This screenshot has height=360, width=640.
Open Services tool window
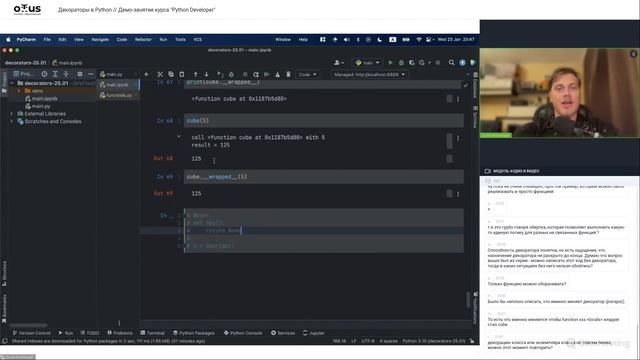coord(282,333)
